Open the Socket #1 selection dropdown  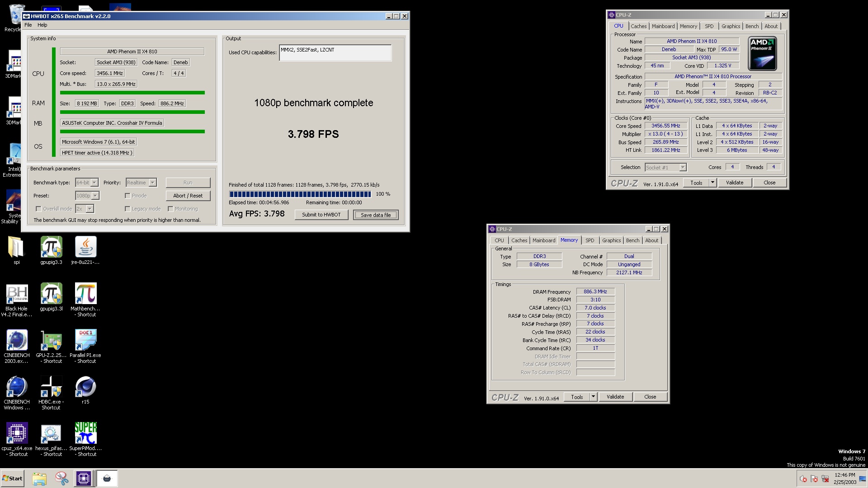665,168
